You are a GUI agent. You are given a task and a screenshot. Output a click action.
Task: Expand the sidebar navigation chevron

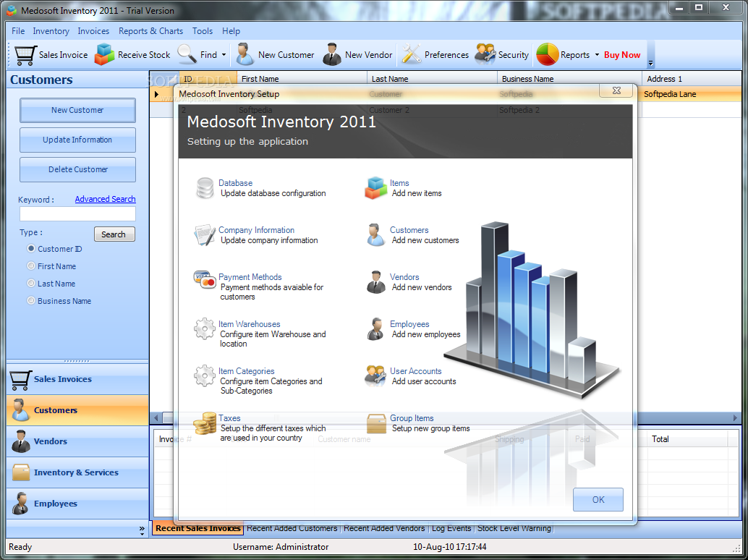(142, 530)
